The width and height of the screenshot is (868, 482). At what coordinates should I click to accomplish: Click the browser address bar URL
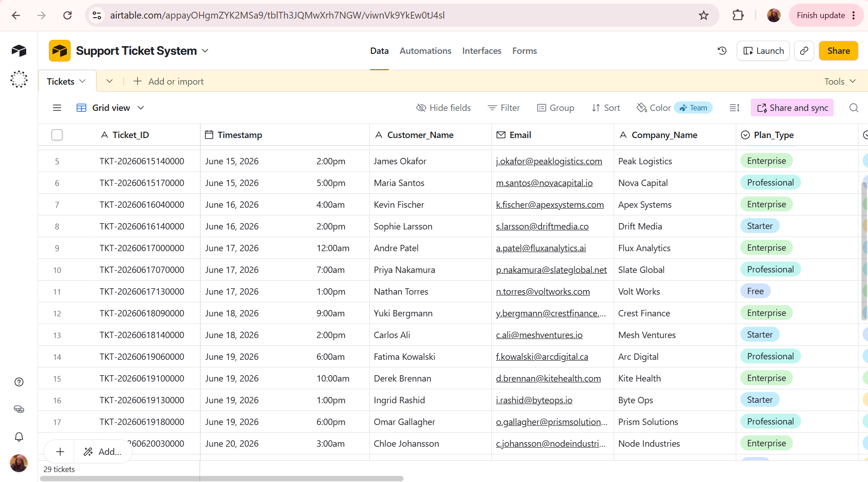(x=277, y=15)
